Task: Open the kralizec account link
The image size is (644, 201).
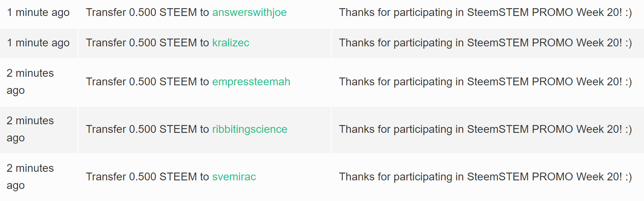Action: 231,43
